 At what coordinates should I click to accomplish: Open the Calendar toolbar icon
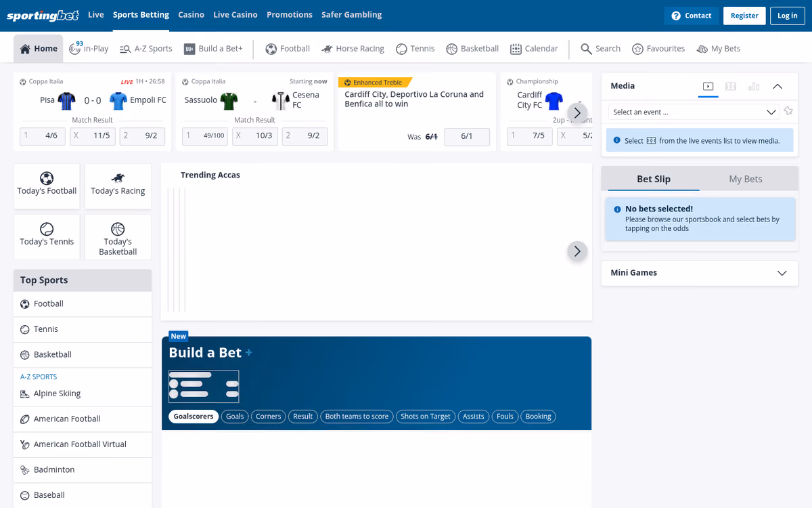[516, 49]
